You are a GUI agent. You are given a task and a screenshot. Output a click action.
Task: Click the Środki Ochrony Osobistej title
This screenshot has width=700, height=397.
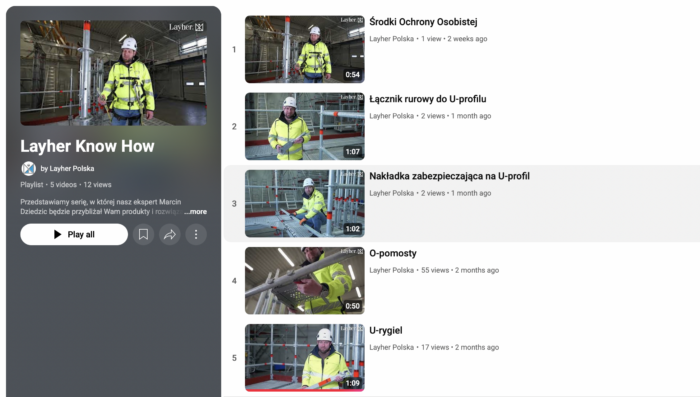coord(423,22)
